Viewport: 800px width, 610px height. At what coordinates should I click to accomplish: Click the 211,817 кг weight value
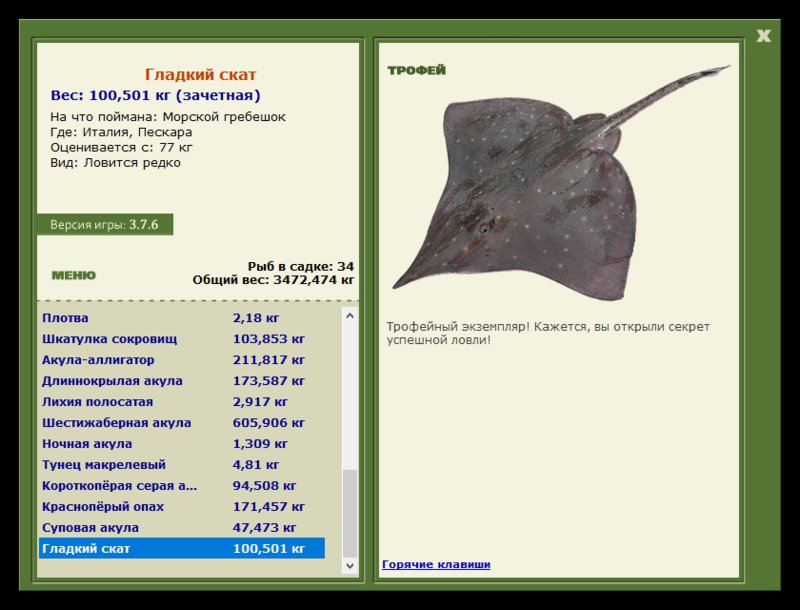coord(268,360)
